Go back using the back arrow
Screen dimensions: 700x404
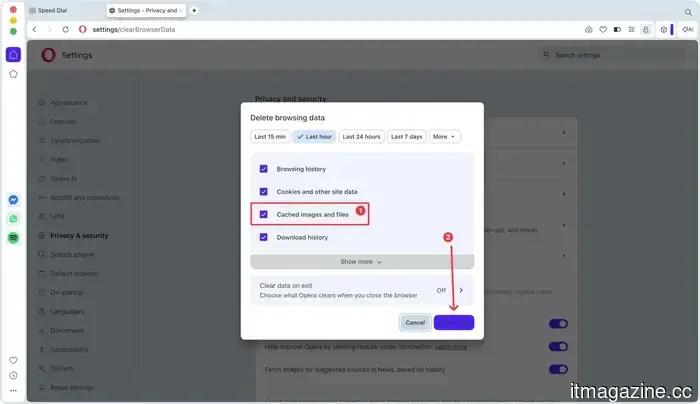tap(34, 29)
